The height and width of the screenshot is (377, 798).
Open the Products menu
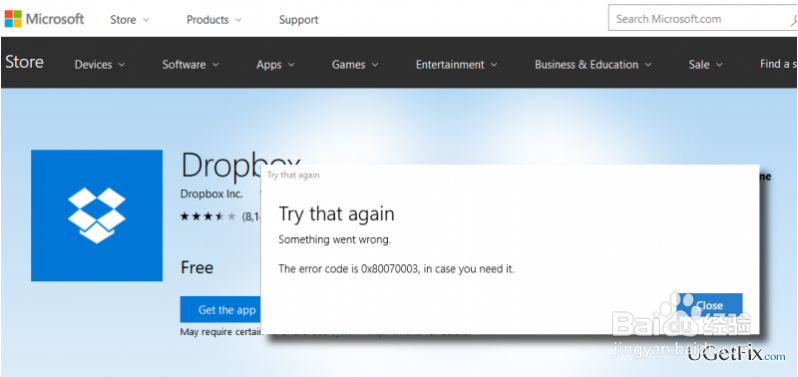213,20
